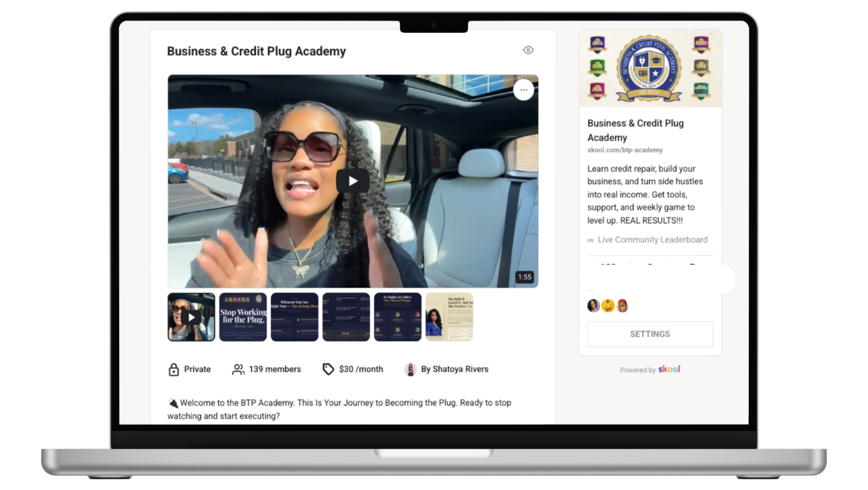This screenshot has width=868, height=490.
Task: Click the main page title 'Business & Credit Plug Academy'
Action: [x=257, y=51]
